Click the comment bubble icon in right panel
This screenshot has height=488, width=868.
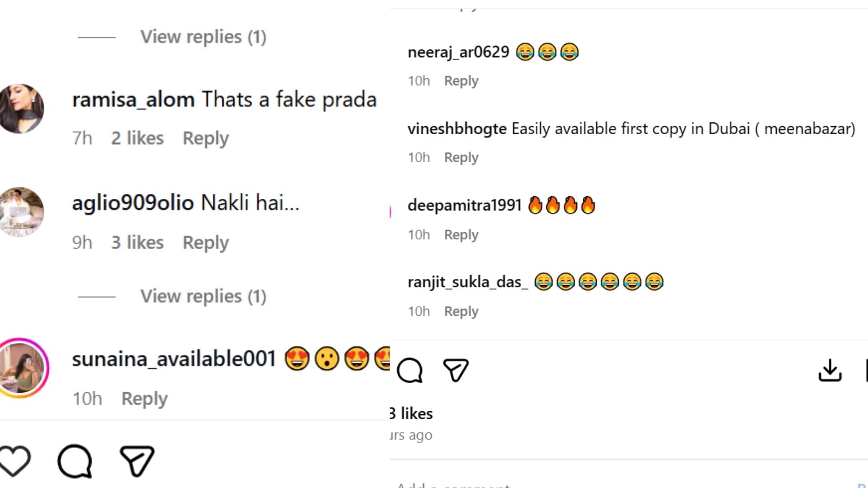[x=410, y=371]
